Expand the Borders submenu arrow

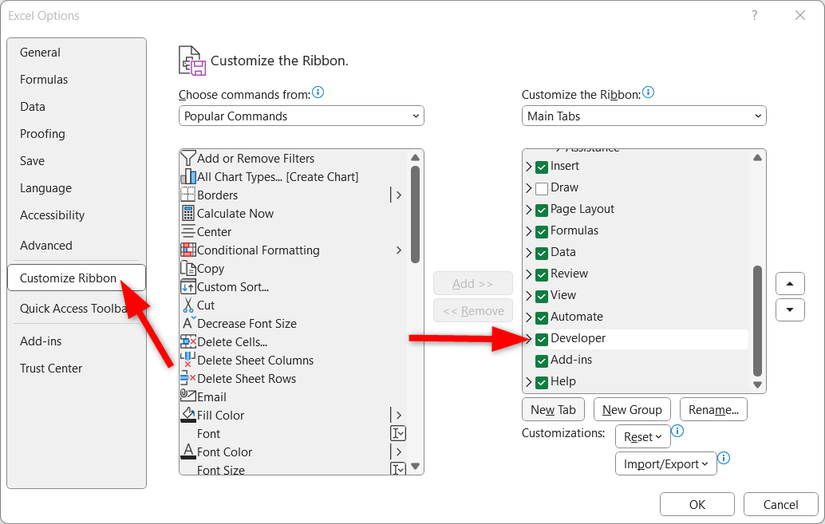[399, 195]
